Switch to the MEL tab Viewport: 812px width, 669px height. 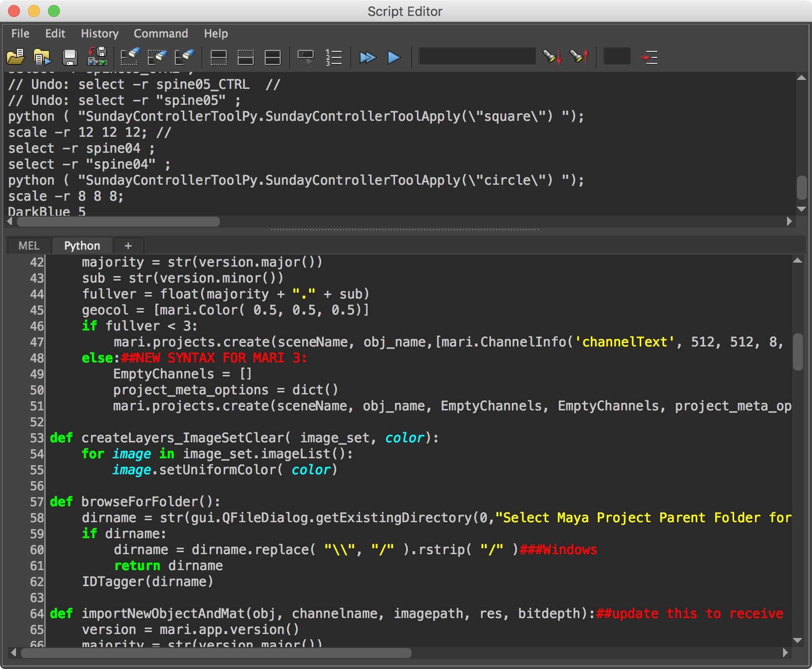pyautogui.click(x=28, y=245)
